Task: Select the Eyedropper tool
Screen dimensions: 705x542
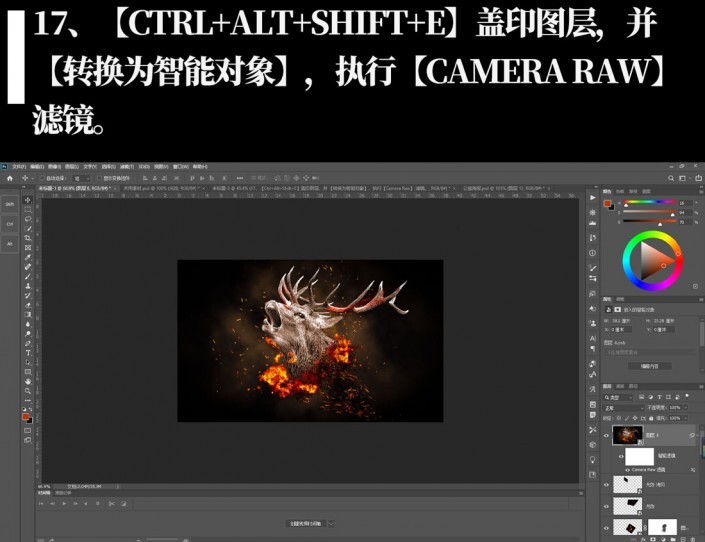Action: [28, 257]
